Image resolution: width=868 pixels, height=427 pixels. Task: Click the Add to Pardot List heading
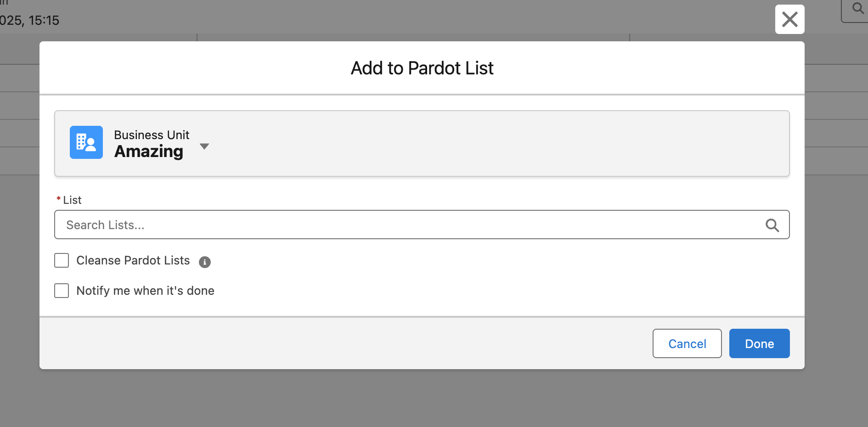point(422,68)
